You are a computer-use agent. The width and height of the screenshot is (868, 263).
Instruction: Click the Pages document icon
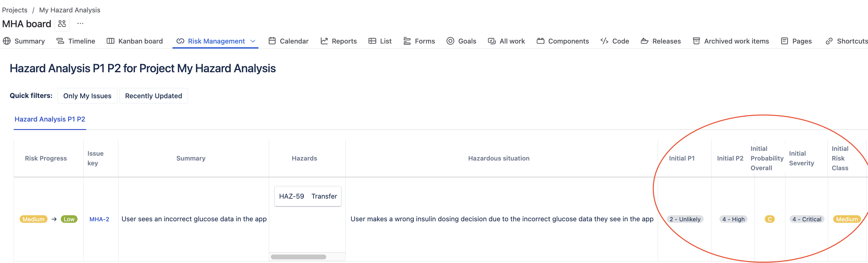pyautogui.click(x=784, y=41)
